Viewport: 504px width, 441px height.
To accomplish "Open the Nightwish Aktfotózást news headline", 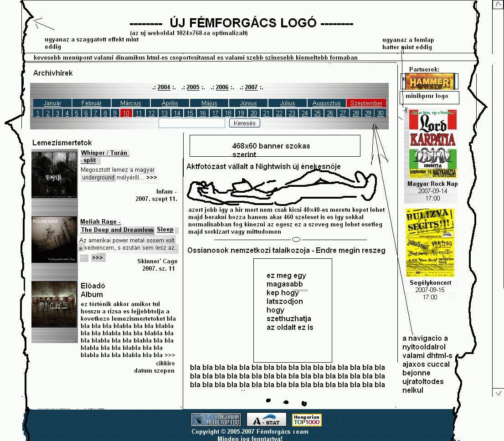I will tap(263, 167).
